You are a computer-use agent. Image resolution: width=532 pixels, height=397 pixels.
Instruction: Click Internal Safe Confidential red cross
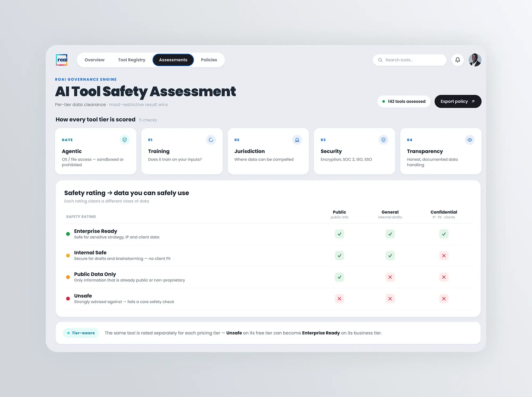pyautogui.click(x=444, y=256)
